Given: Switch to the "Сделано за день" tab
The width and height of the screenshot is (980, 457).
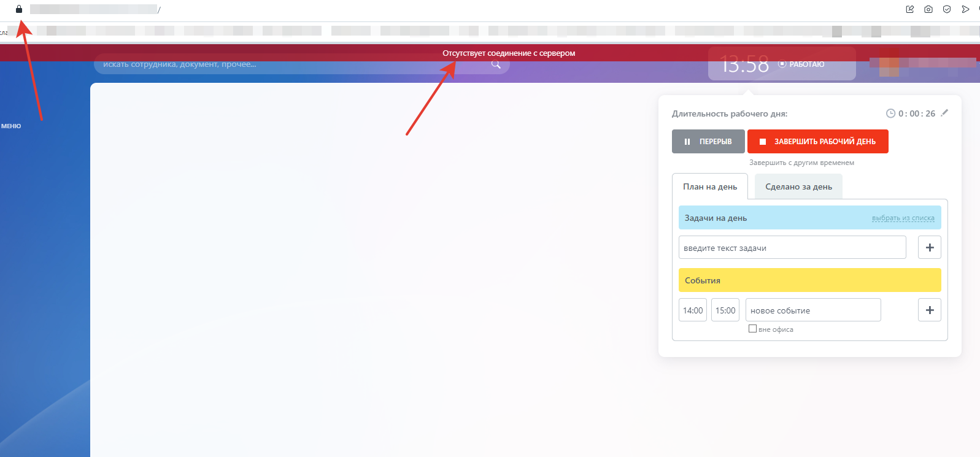Looking at the screenshot, I should point(798,186).
